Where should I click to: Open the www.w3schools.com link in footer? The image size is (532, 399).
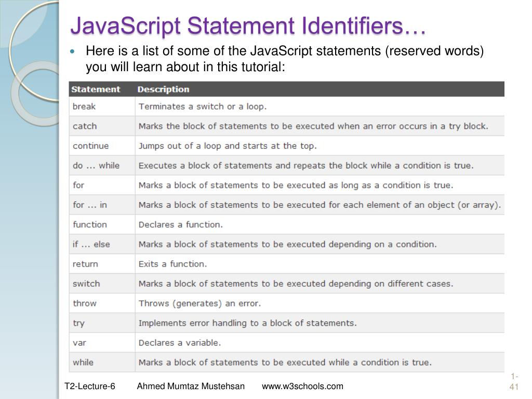[302, 386]
